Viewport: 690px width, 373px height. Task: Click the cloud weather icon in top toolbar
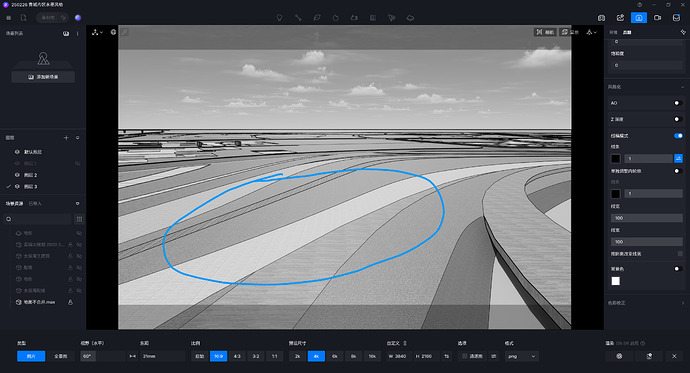410,18
